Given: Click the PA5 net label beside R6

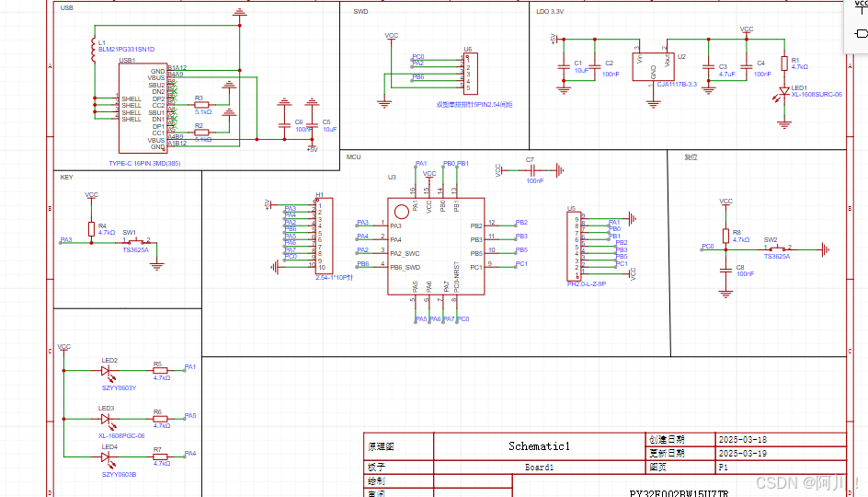Looking at the screenshot, I should [190, 416].
